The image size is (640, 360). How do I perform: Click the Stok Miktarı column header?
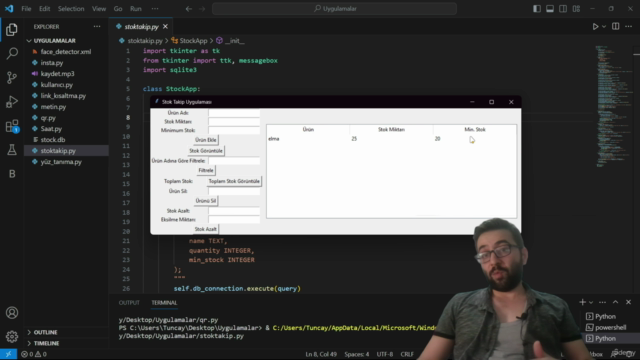[391, 129]
